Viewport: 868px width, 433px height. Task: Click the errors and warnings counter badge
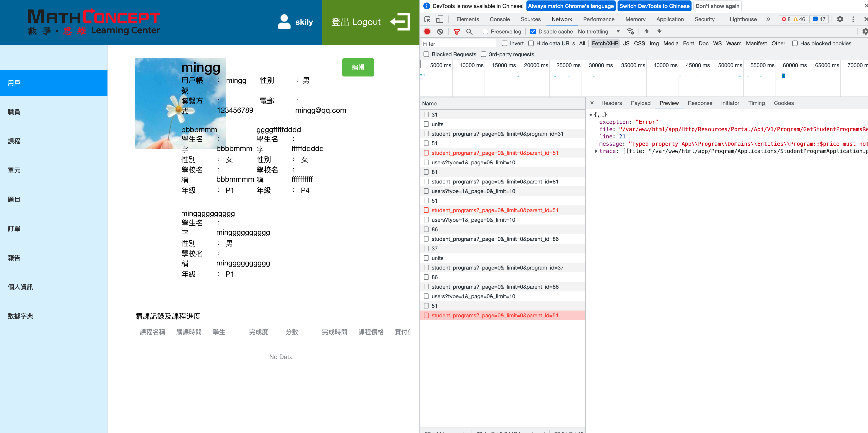pos(793,19)
